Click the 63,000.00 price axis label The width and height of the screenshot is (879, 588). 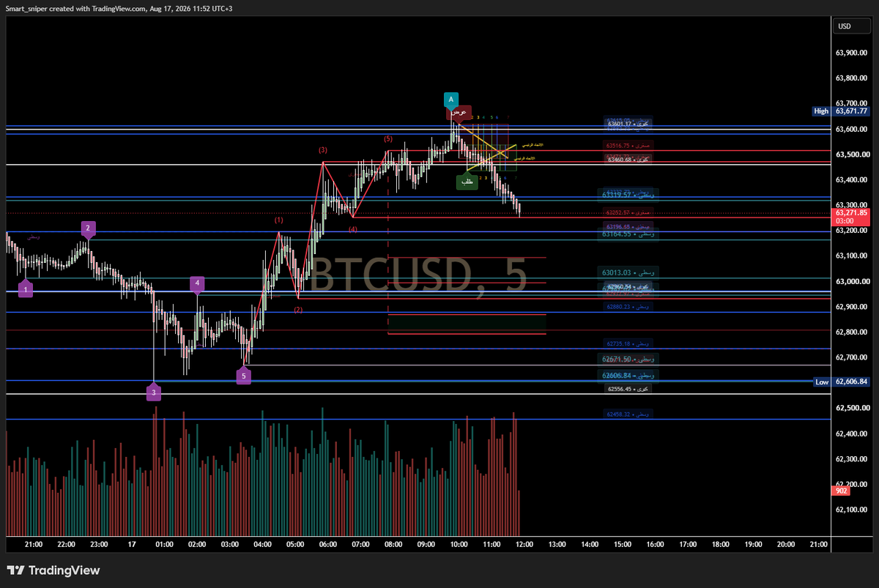851,281
